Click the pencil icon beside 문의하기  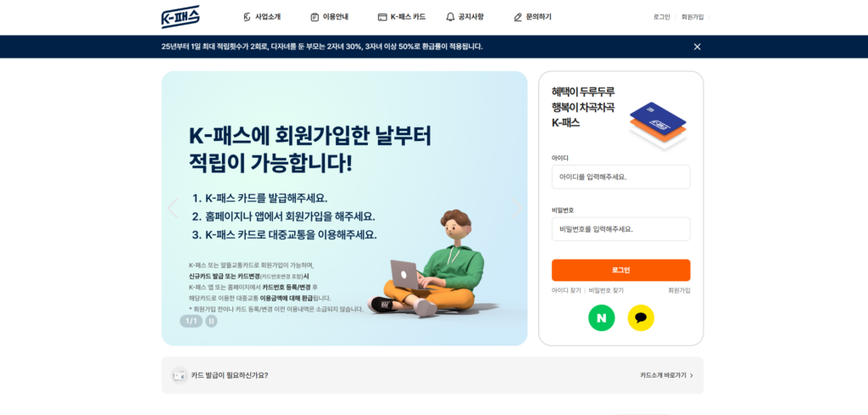pos(518,17)
